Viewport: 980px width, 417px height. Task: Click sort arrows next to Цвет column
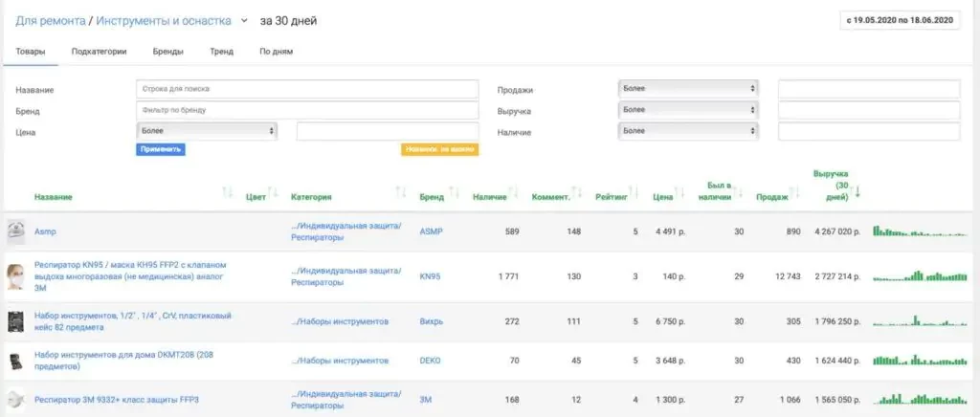pyautogui.click(x=273, y=193)
